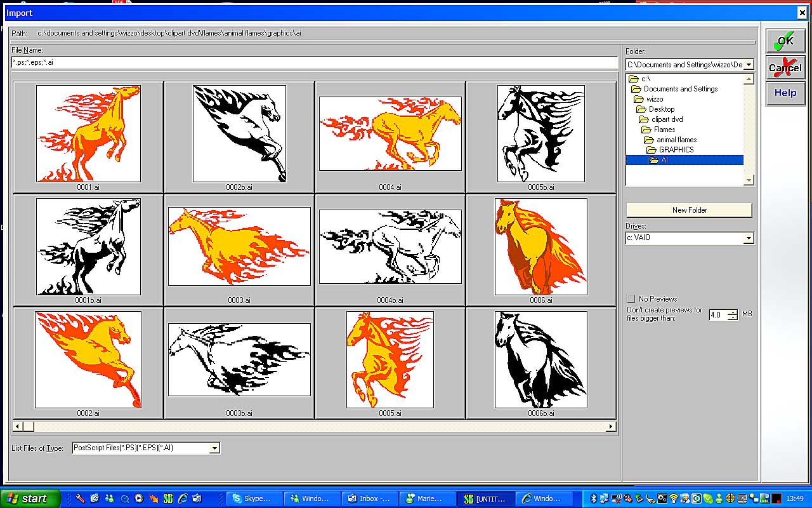Enable the No Previews checkbox
The height and width of the screenshot is (508, 812).
631,299
